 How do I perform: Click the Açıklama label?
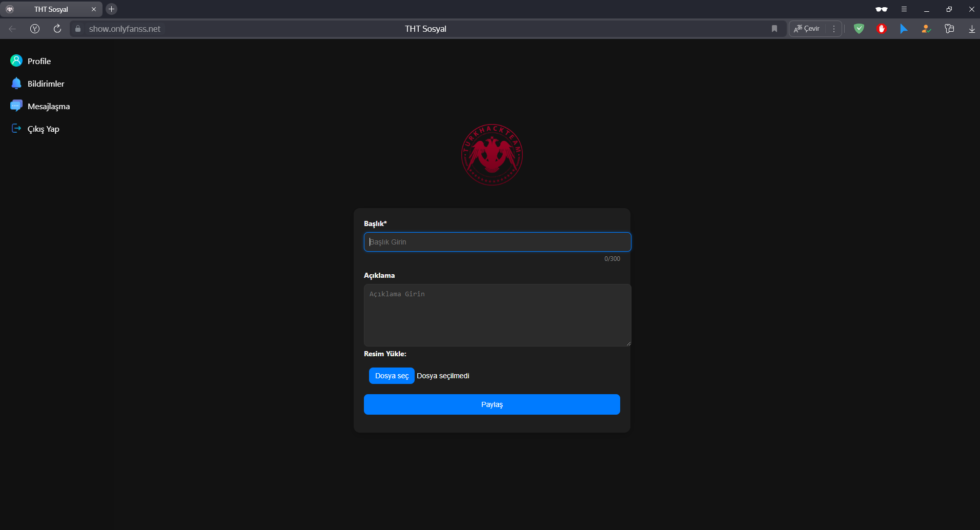379,275
